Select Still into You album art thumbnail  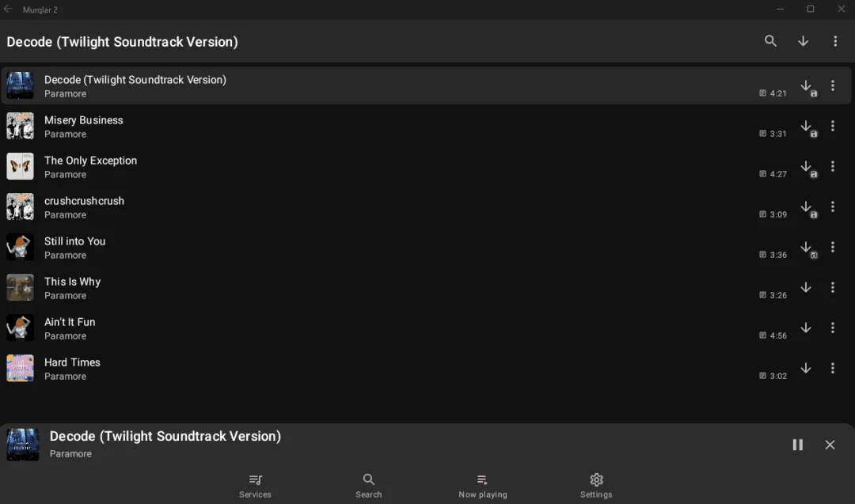pyautogui.click(x=20, y=247)
